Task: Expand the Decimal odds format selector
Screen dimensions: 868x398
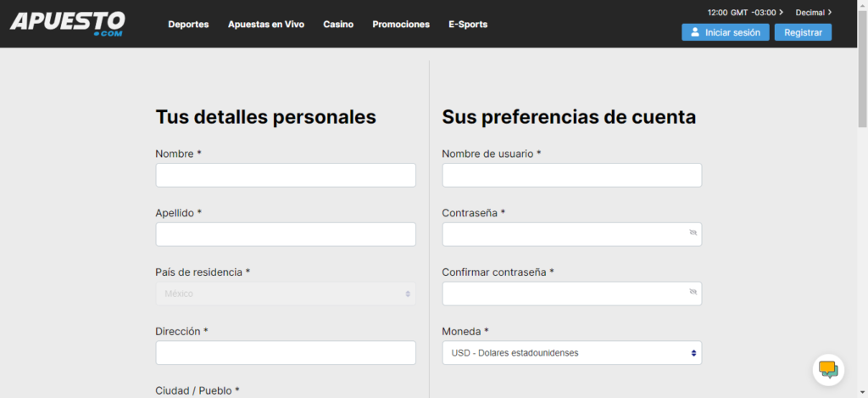Action: tap(813, 13)
